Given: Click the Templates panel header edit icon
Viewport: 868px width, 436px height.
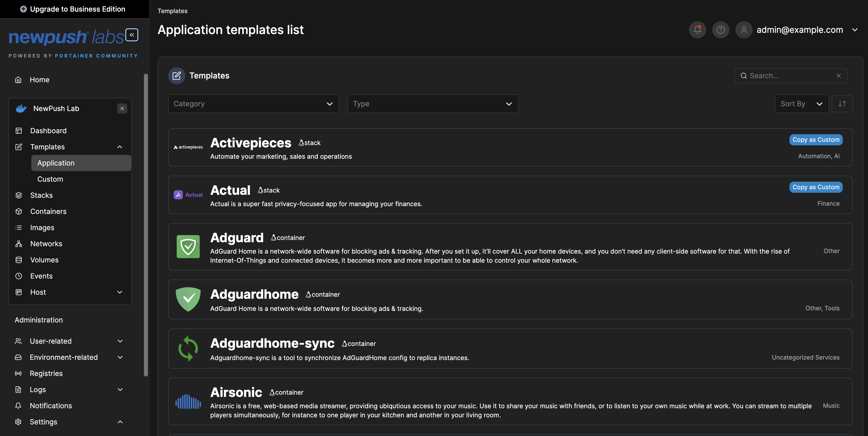Looking at the screenshot, I should (x=176, y=76).
